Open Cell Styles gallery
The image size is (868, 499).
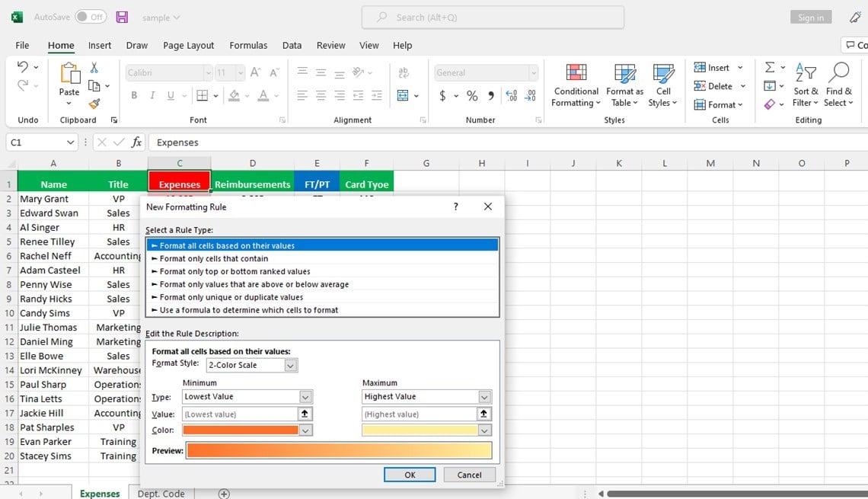coord(663,85)
